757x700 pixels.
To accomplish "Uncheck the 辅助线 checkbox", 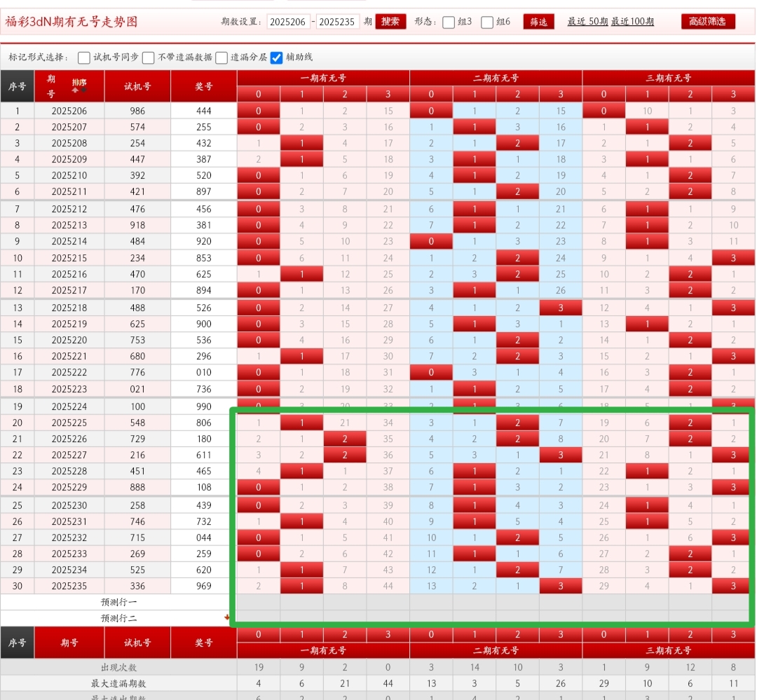I will [277, 58].
